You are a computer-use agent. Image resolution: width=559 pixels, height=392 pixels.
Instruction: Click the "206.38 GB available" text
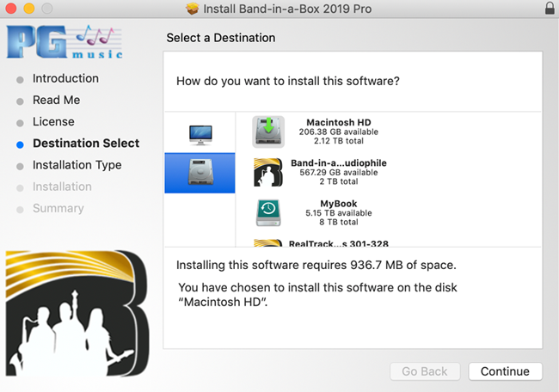point(338,132)
